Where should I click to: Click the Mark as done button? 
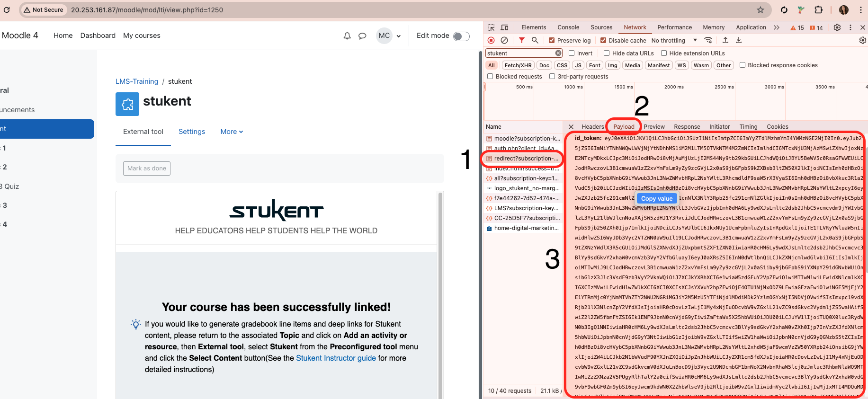point(147,168)
